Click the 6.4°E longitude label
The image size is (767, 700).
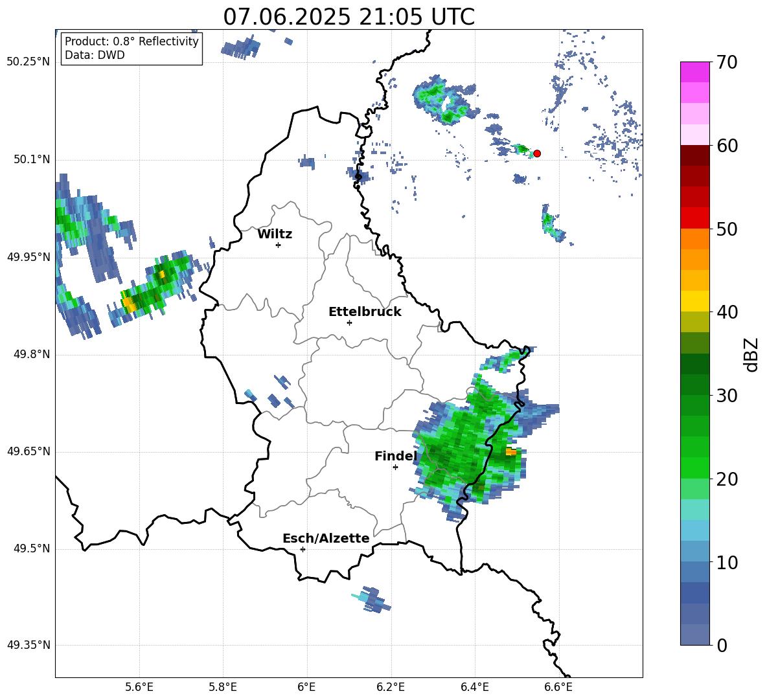pos(474,687)
